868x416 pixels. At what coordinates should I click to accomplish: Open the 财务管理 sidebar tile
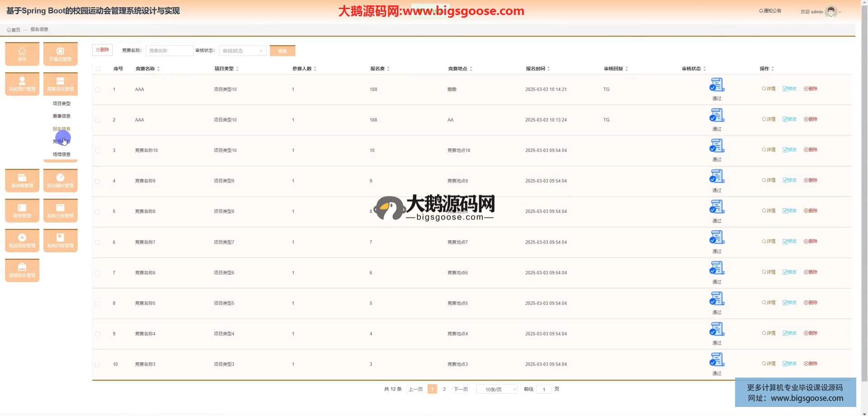click(22, 210)
